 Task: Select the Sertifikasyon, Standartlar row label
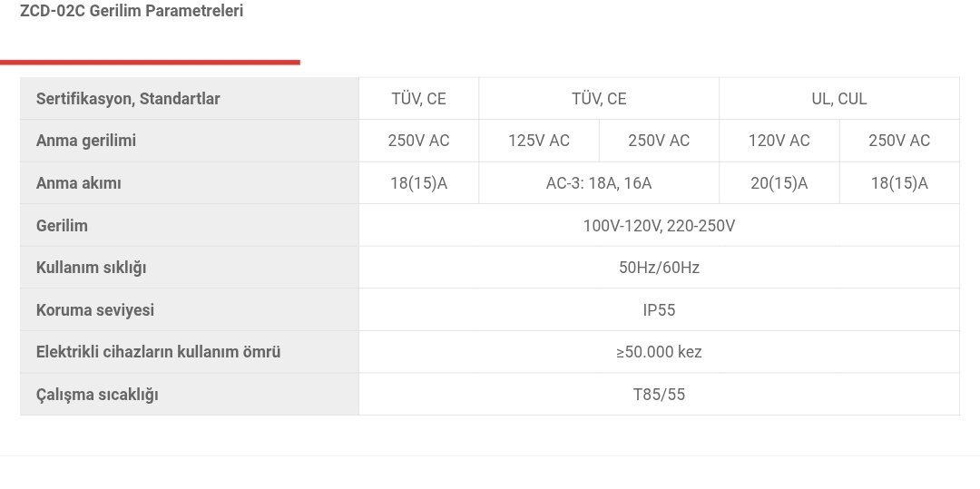coord(128,99)
